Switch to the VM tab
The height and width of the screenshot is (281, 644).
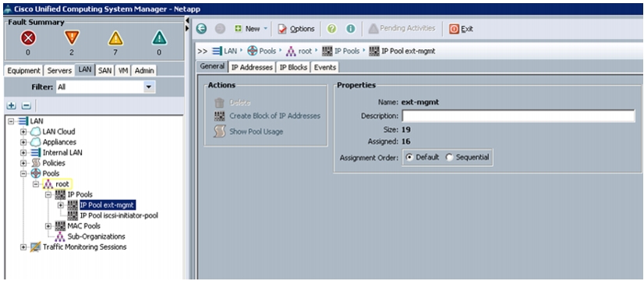click(123, 70)
